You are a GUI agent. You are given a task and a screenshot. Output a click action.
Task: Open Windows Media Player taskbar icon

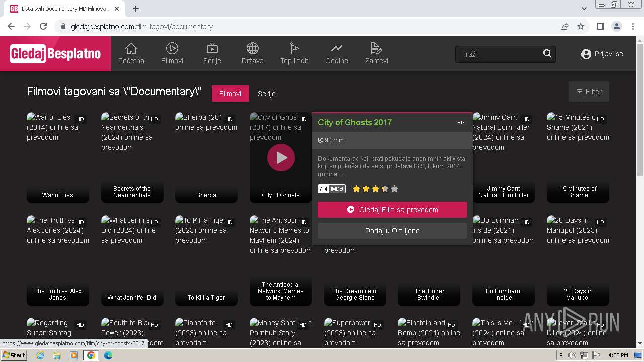point(74,355)
